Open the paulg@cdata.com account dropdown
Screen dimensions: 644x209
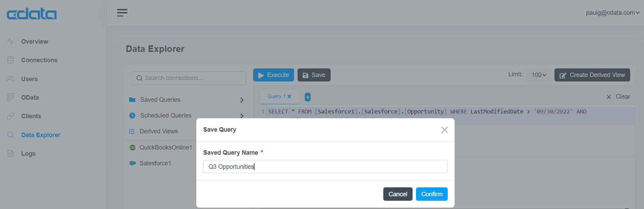pyautogui.click(x=613, y=13)
